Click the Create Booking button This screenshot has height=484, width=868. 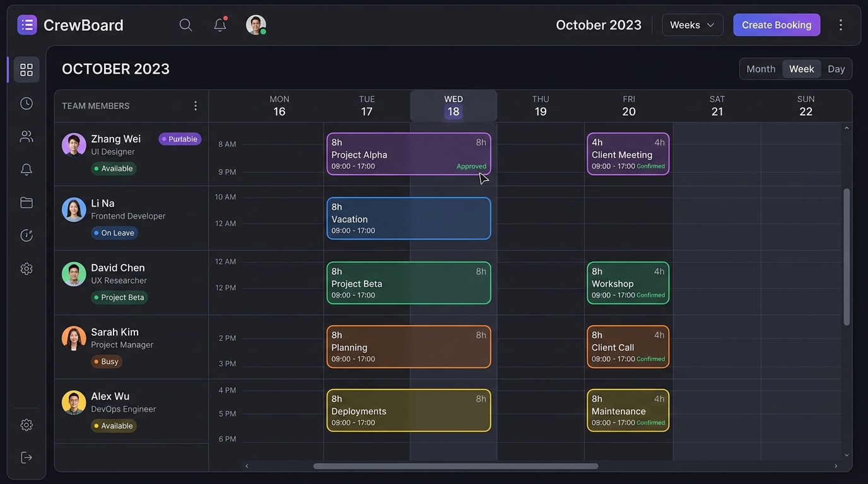click(x=777, y=25)
